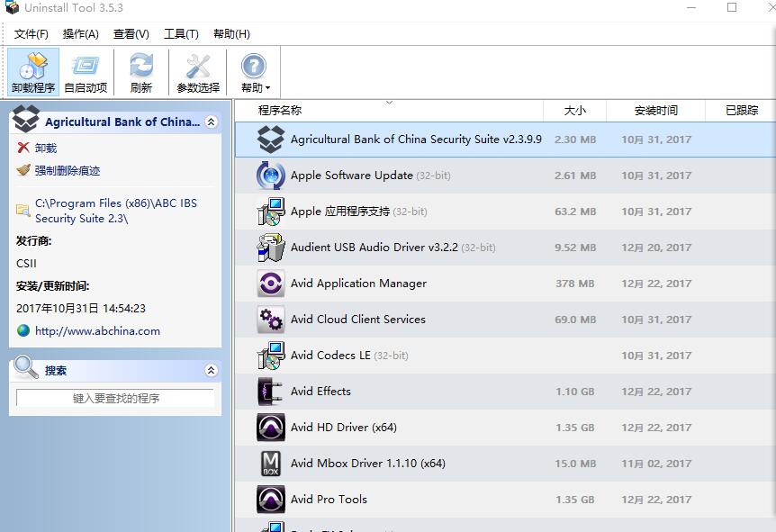
Task: Click the 键入要查找的程序 search input field
Action: (x=115, y=398)
